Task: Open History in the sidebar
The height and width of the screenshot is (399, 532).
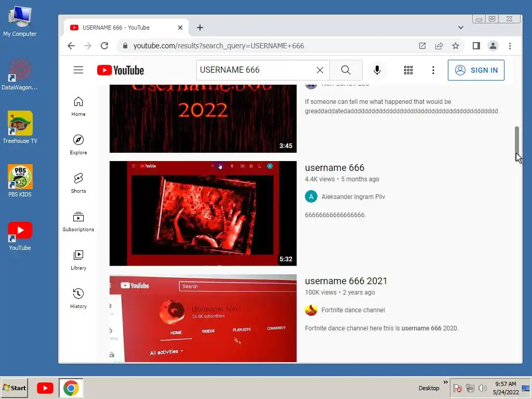Action: click(x=78, y=299)
